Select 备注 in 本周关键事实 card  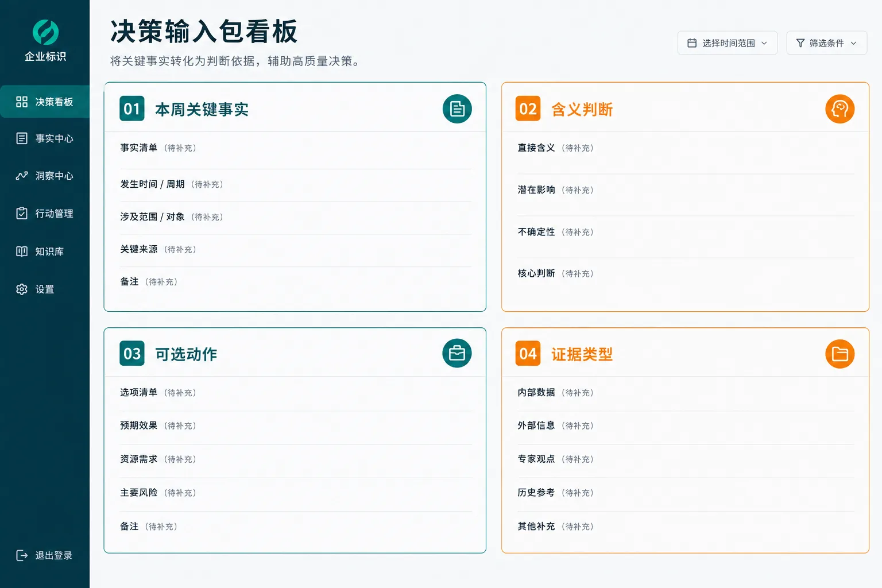click(x=296, y=282)
